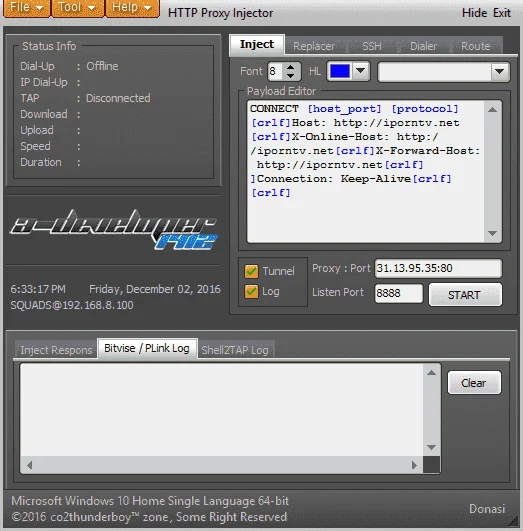Screen dimensions: 523x531
Task: Click the Listen Port field
Action: 399,293
